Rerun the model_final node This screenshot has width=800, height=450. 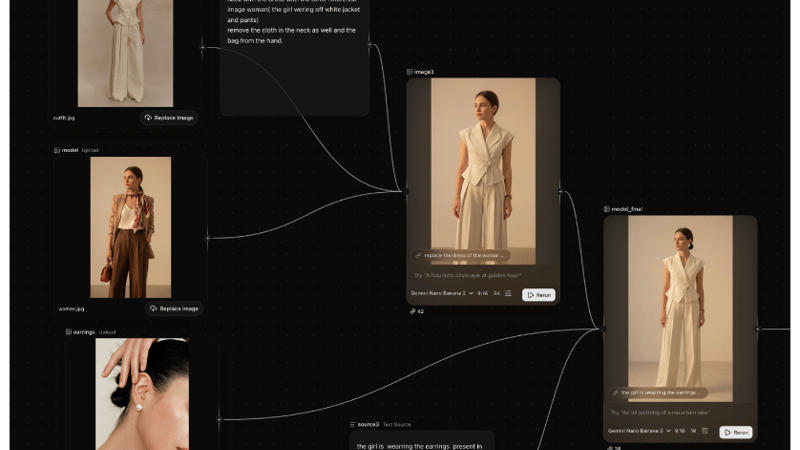point(736,432)
